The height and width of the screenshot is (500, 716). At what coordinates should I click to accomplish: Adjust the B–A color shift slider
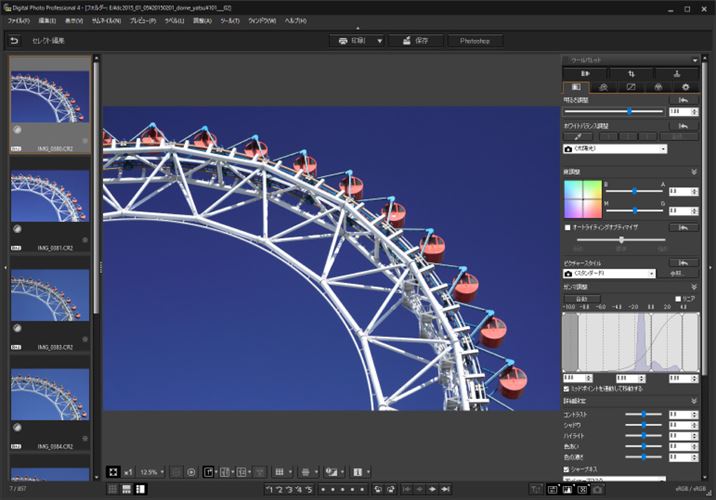pyautogui.click(x=635, y=191)
